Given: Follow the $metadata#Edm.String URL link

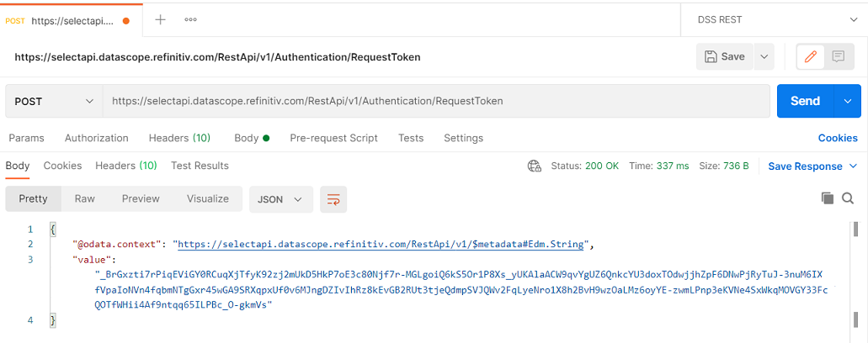Looking at the screenshot, I should click(381, 244).
